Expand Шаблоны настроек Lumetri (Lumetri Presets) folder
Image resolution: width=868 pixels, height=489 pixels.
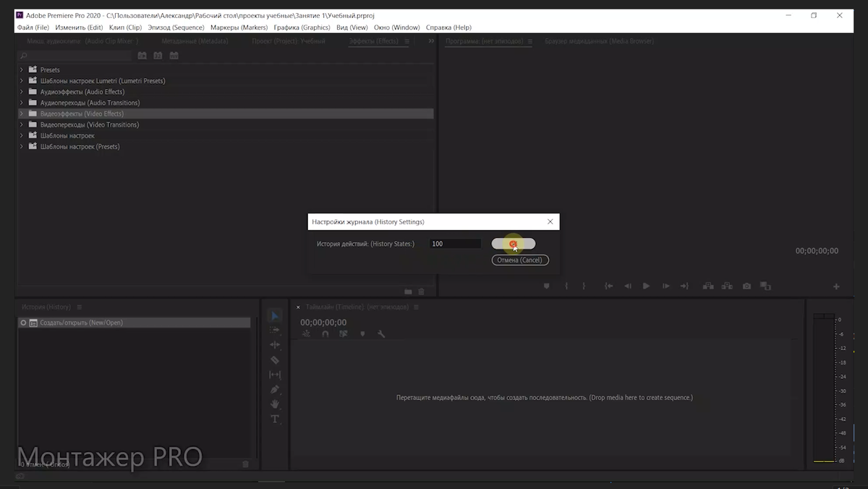(x=22, y=81)
